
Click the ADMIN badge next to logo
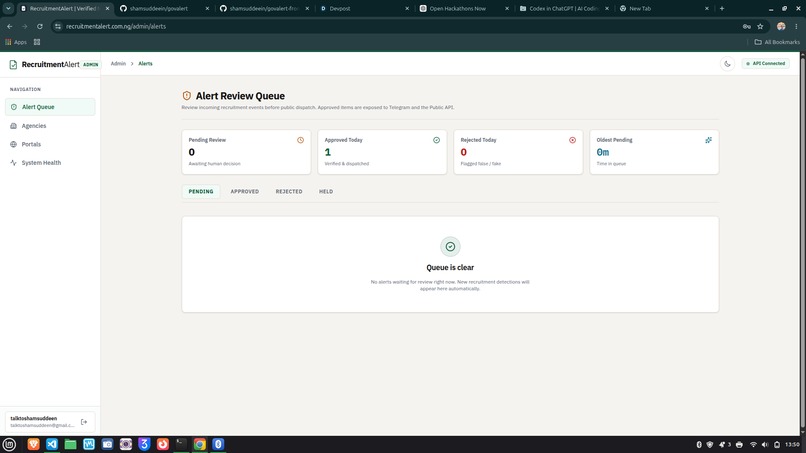tap(90, 64)
